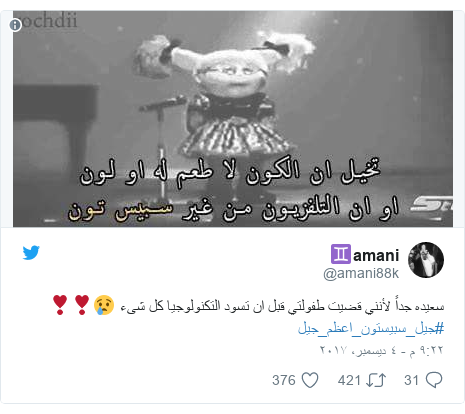Image resolution: width=465 pixels, height=414 pixels.
Task: Click the rochdii watermark on image
Action: 47,20
